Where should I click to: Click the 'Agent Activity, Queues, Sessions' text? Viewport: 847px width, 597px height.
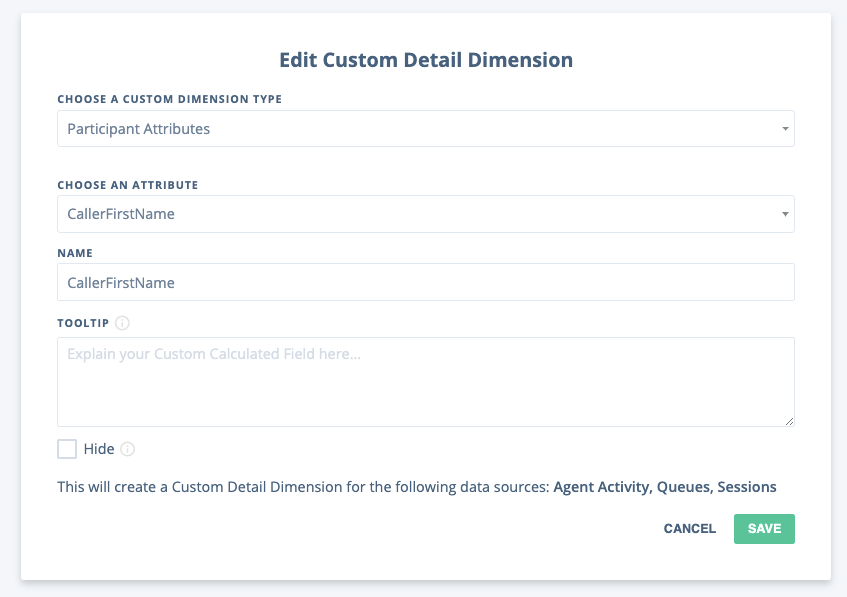tap(665, 487)
